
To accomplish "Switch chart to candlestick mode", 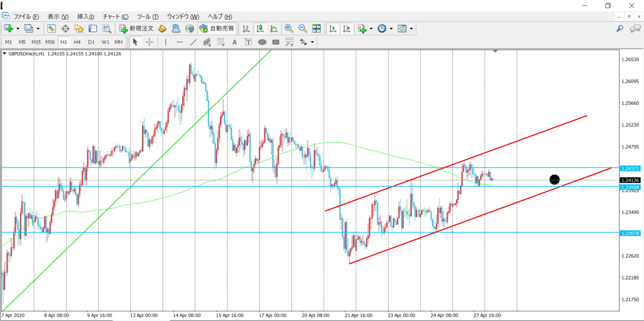I will point(260,28).
